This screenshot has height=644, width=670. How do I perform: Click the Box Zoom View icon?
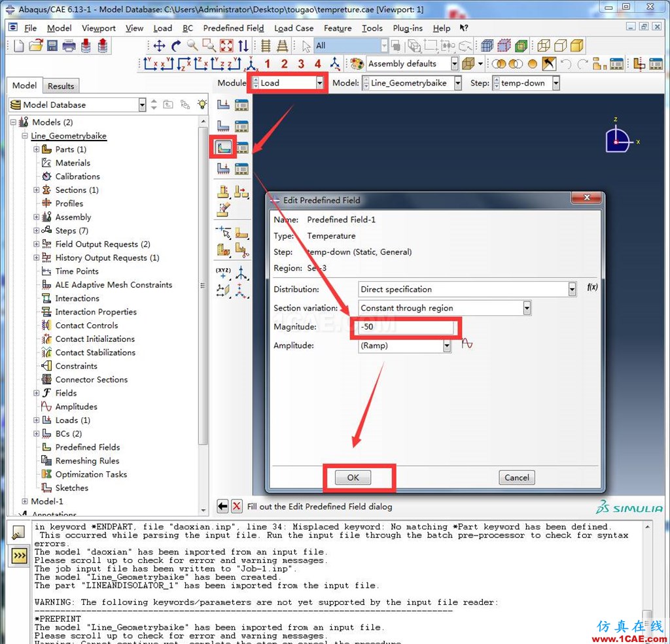pos(209,45)
